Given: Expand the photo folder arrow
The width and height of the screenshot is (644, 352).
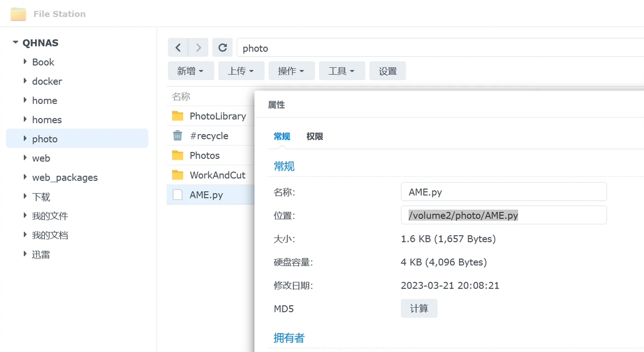Looking at the screenshot, I should point(25,138).
